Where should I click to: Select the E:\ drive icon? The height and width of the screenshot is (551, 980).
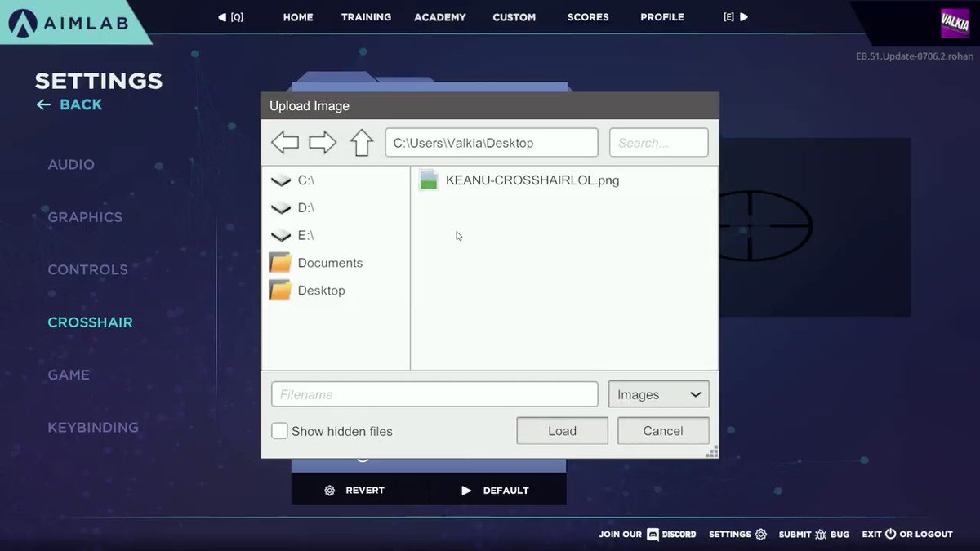pyautogui.click(x=281, y=235)
